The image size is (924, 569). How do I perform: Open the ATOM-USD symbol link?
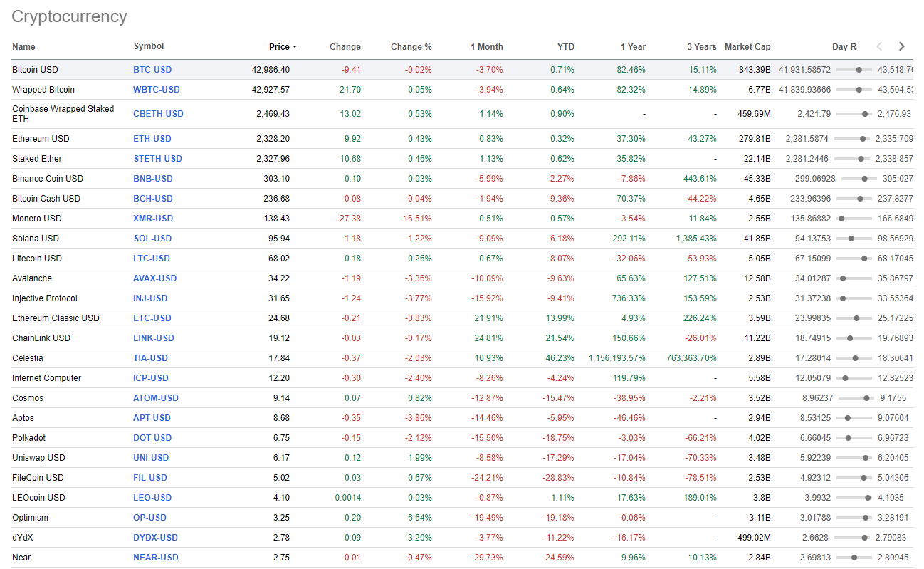[x=156, y=398]
